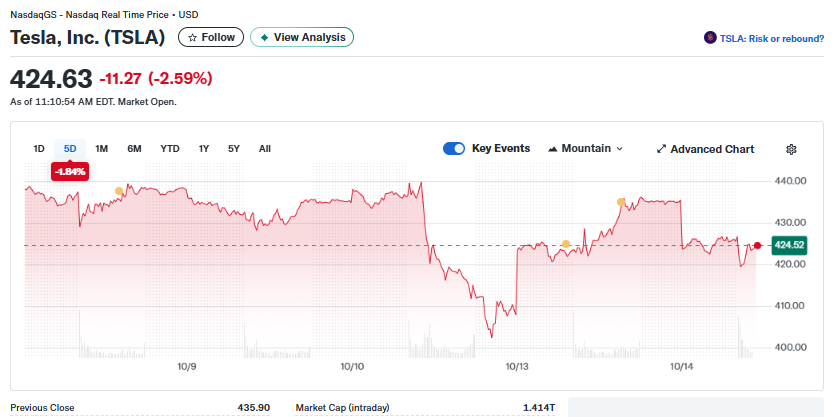Switch chart to 6M range
Screen dimensions: 832x417
(x=134, y=149)
